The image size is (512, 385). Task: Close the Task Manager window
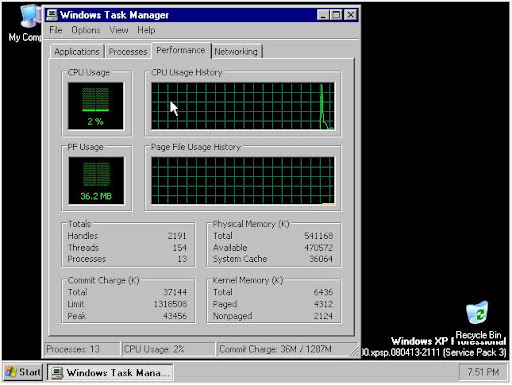pos(351,15)
